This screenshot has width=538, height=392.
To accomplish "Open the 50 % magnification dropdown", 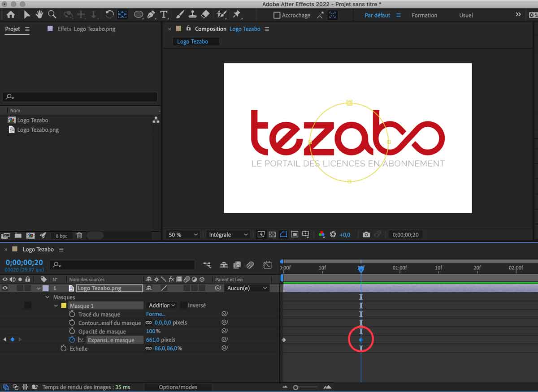I will point(183,235).
